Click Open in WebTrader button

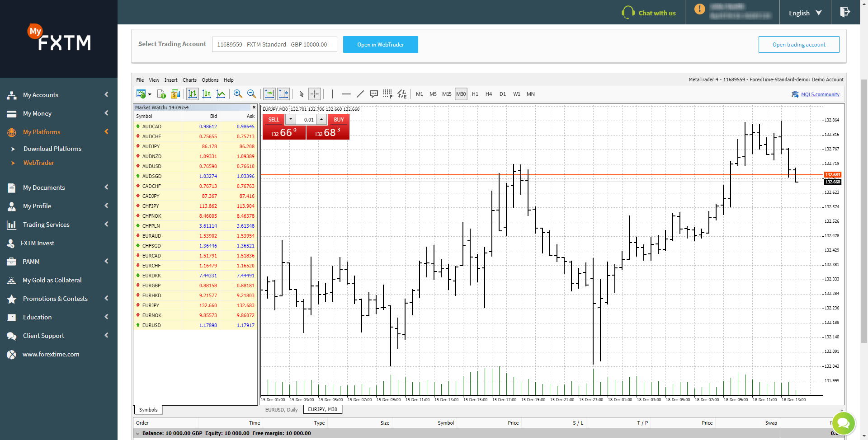tap(381, 44)
